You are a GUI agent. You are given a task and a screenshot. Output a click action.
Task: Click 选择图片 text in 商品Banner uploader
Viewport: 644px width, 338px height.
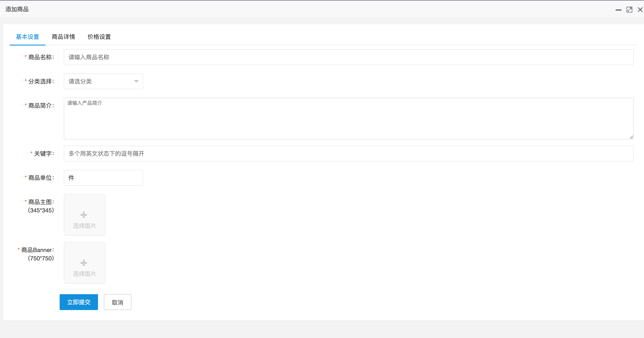(84, 274)
